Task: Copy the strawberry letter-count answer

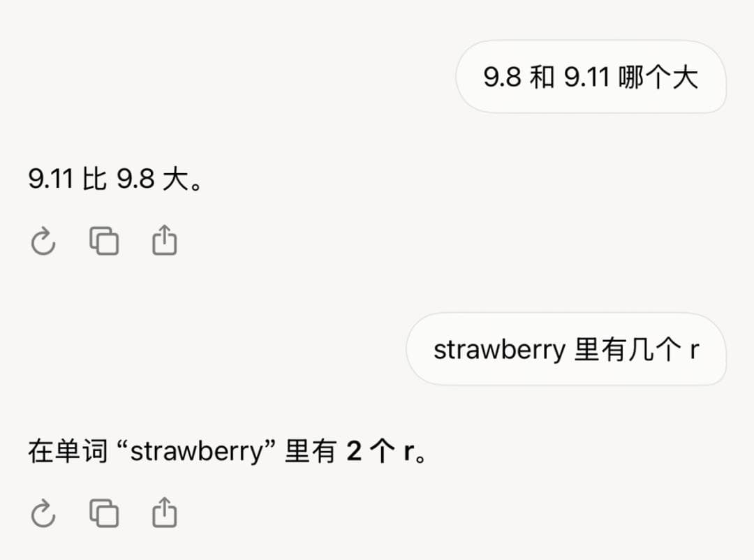Action: click(104, 514)
